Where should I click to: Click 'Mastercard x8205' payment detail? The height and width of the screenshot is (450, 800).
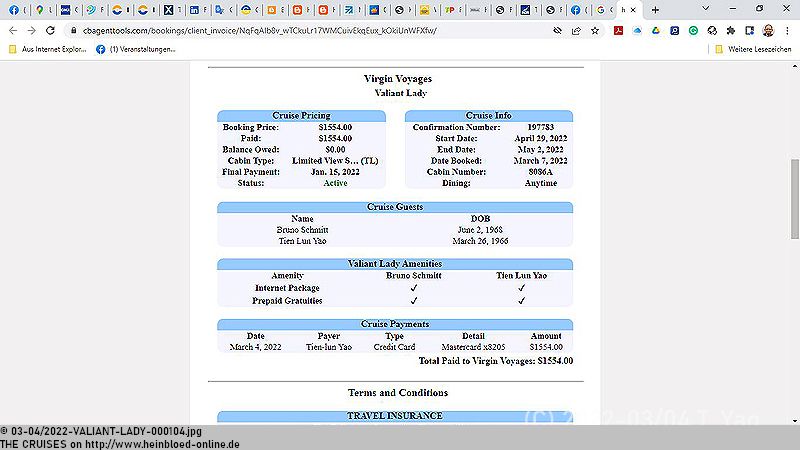tap(473, 347)
